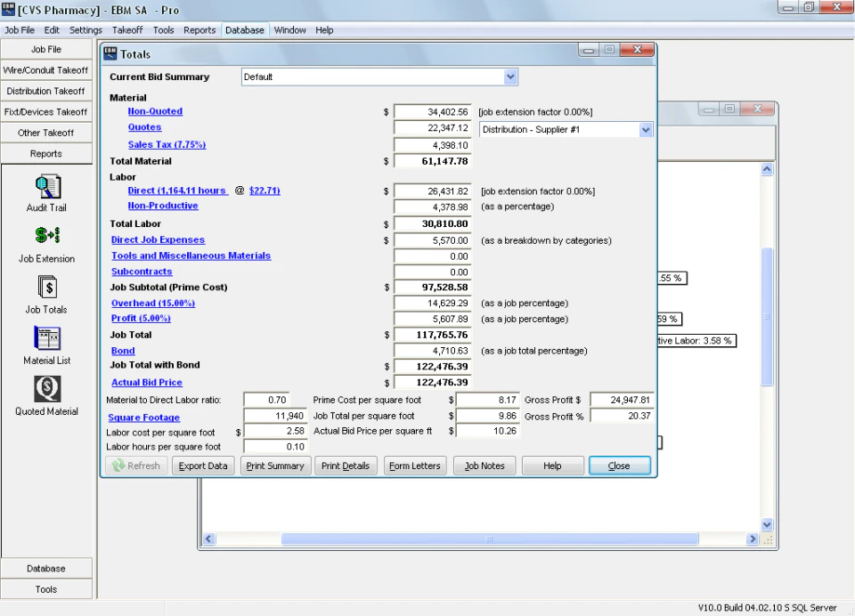The height and width of the screenshot is (616, 855).
Task: Switch to the Reports sidebar panel
Action: click(x=46, y=152)
